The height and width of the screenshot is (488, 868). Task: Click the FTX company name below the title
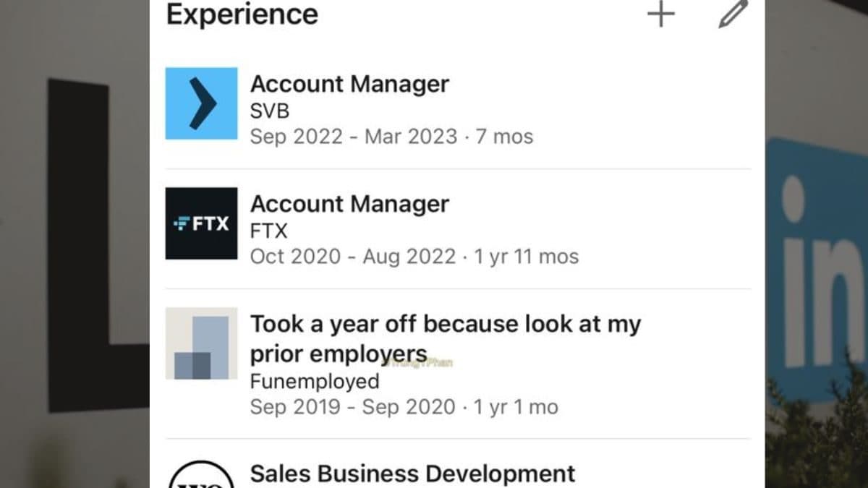[x=268, y=231]
